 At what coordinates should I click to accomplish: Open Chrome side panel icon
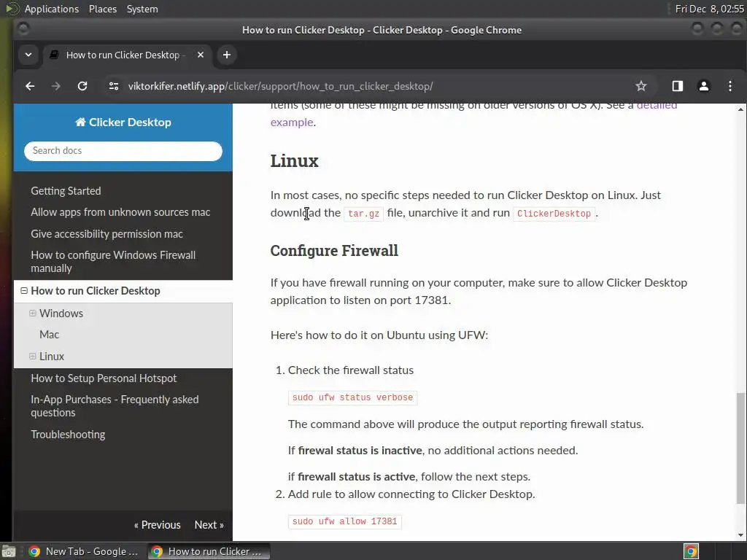tap(677, 86)
